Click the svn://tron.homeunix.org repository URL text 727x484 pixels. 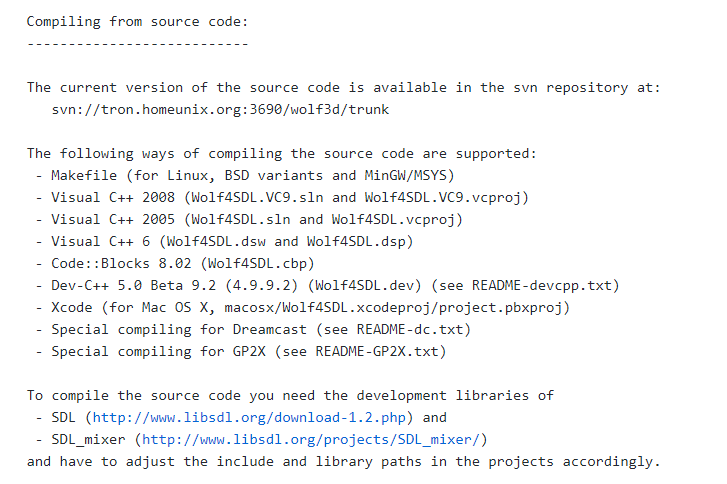[220, 110]
